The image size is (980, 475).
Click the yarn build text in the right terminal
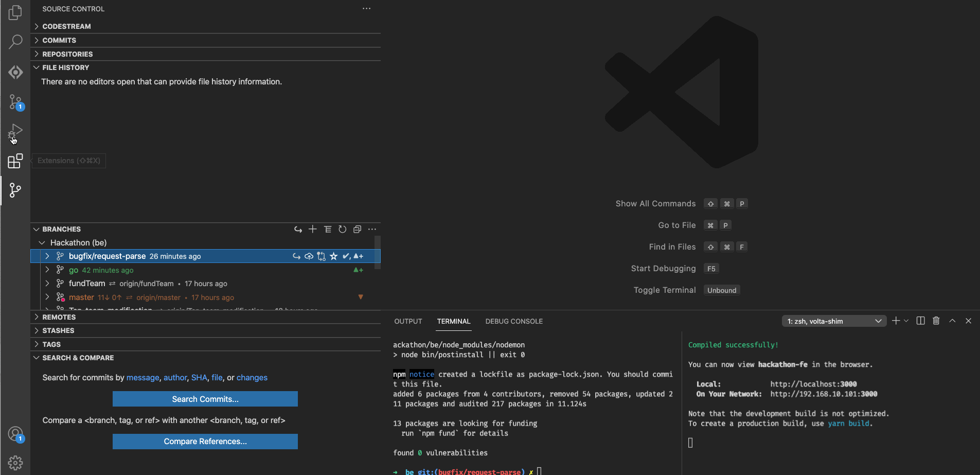(849, 424)
